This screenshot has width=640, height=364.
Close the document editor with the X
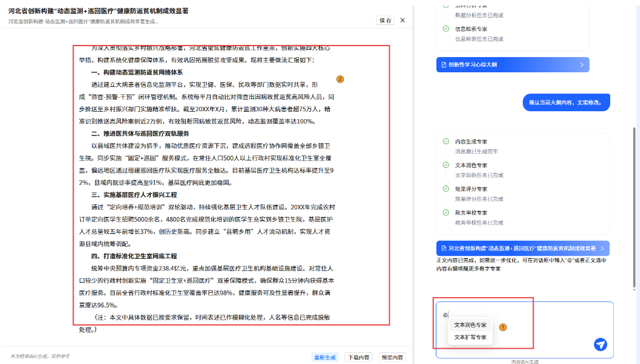(x=402, y=20)
